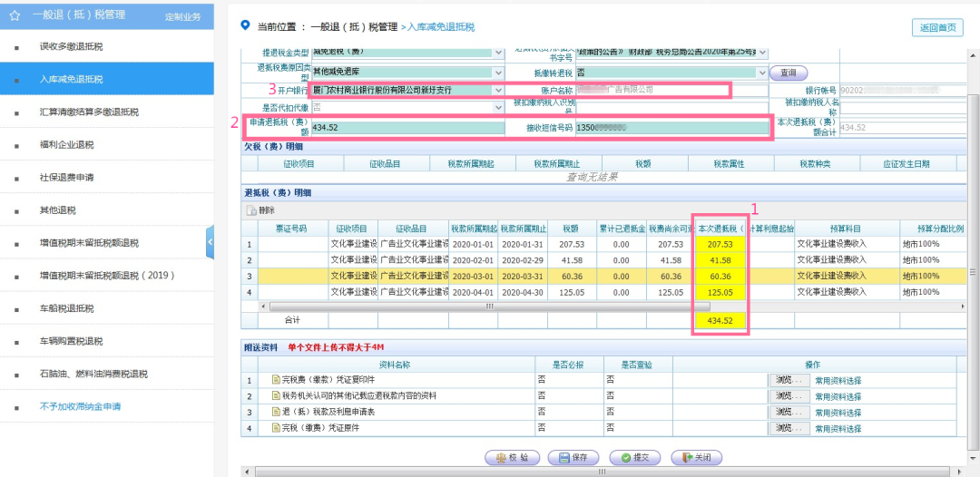
Task: Open the 抵缴转退税 dropdown
Action: (762, 73)
